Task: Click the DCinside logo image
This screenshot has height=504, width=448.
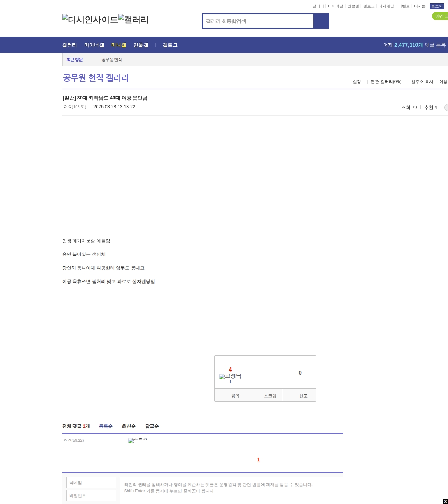Action: 90,20
